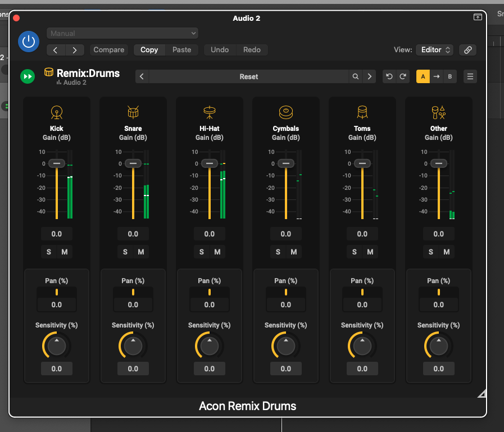Click the plugin redo arrow icon
This screenshot has width=504, height=432.
(x=403, y=76)
